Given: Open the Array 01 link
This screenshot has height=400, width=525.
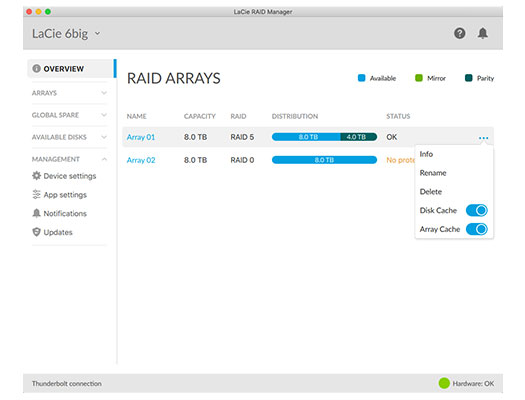Looking at the screenshot, I should coord(141,137).
